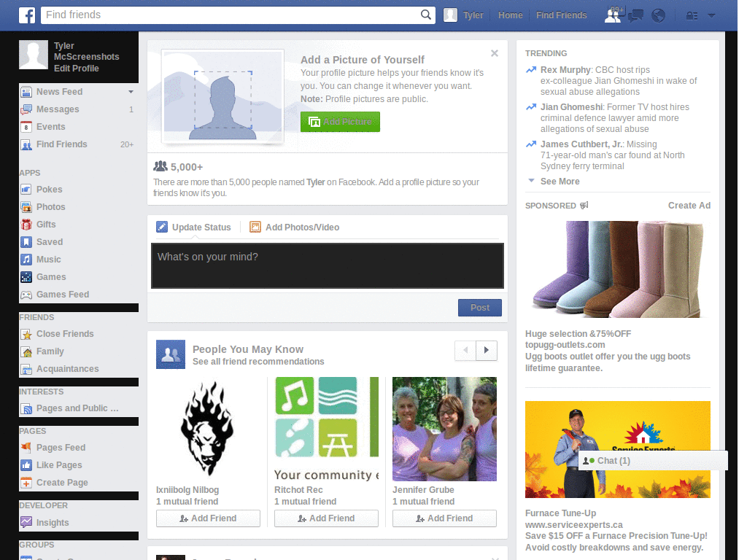747x560 pixels.
Task: Click the green Add Picture button
Action: click(340, 122)
